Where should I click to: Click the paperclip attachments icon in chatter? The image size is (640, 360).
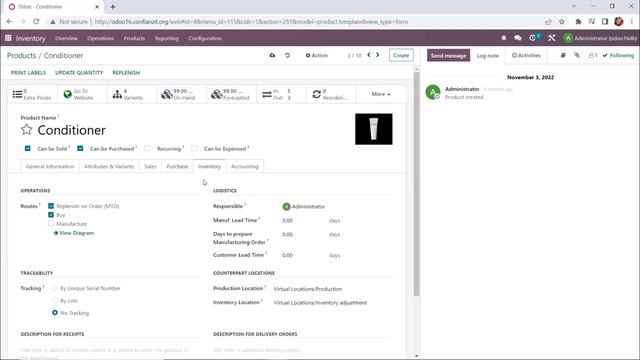[577, 55]
